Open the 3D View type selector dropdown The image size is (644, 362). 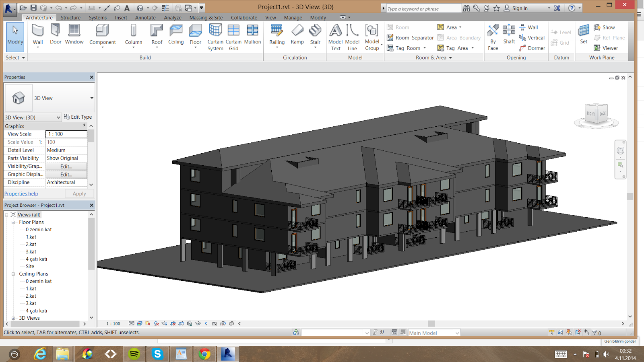[91, 98]
